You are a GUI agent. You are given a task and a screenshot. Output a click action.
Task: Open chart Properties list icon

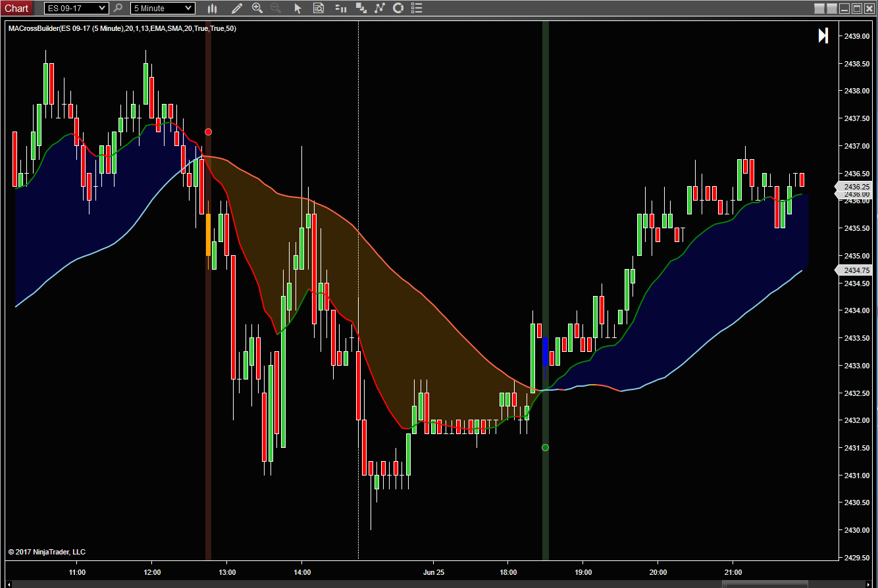coord(417,9)
